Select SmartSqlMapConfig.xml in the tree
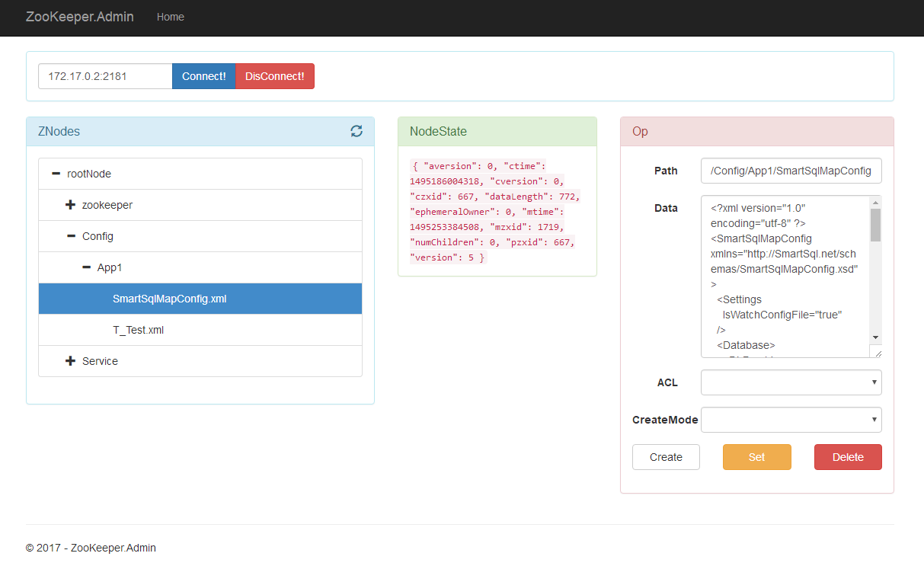Viewport: 924px width, 566px height. click(x=169, y=299)
